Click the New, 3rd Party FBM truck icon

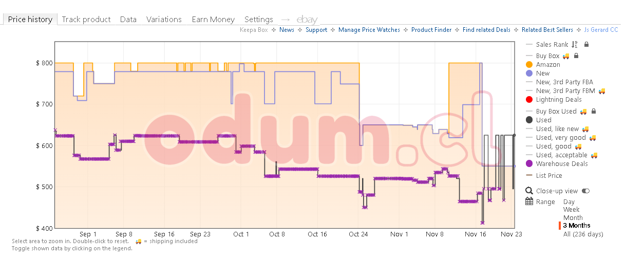pyautogui.click(x=601, y=91)
